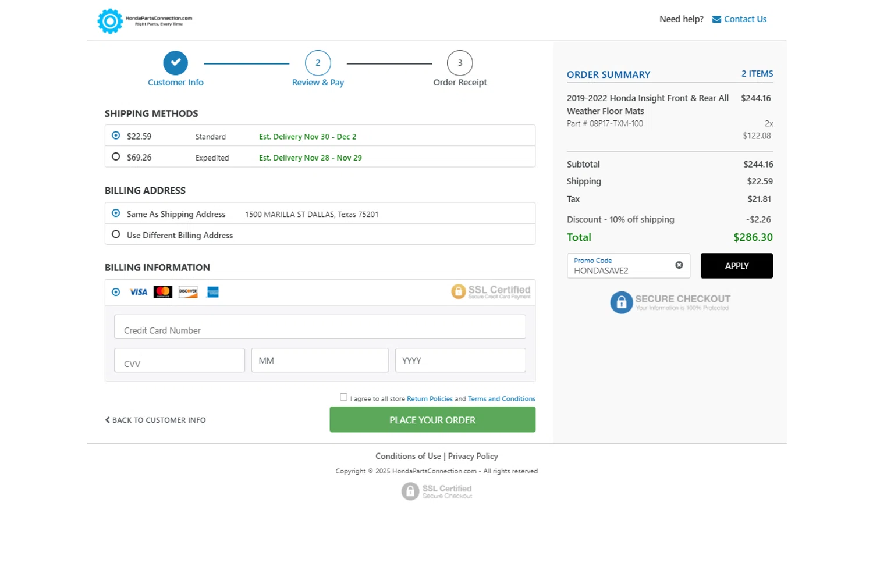Screen dimensions: 873x588
Task: Apply the promo code
Action: [736, 266]
